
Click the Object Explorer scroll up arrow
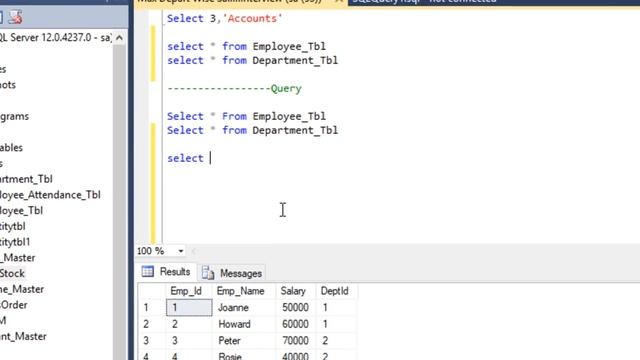[x=119, y=38]
